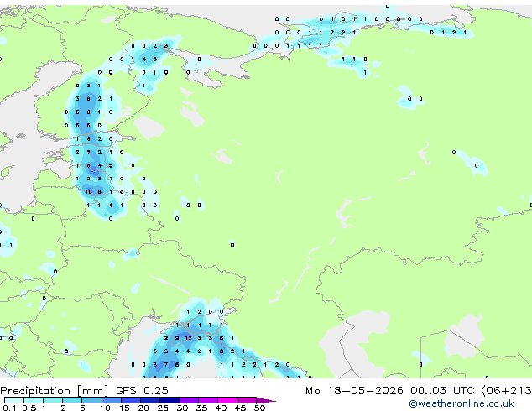Select the 40–45 mm magenta legend swatch
The image size is (532, 411).
pos(227,400)
